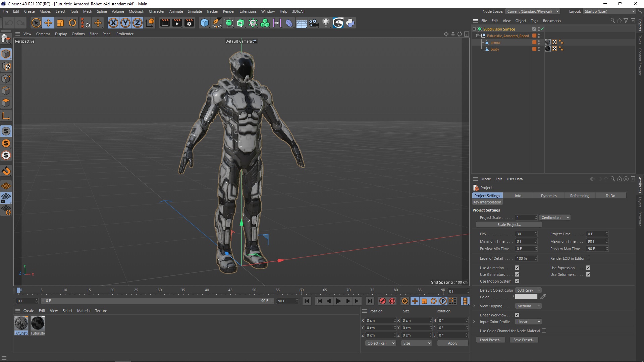Open Node Space dropdown
644x362 pixels.
(533, 11)
